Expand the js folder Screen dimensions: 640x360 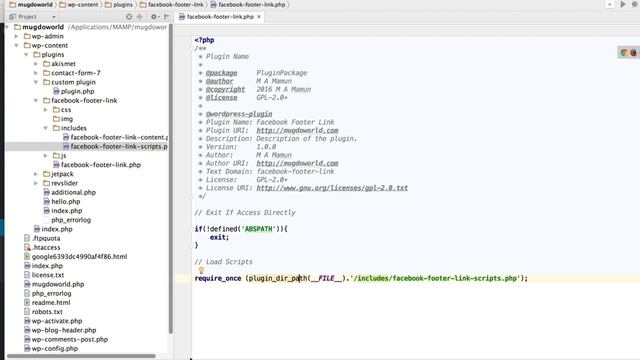46,156
